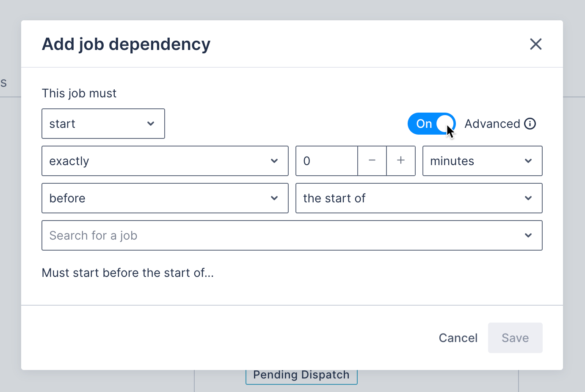This screenshot has height=392, width=585.
Task: Click the Save button
Action: click(515, 338)
